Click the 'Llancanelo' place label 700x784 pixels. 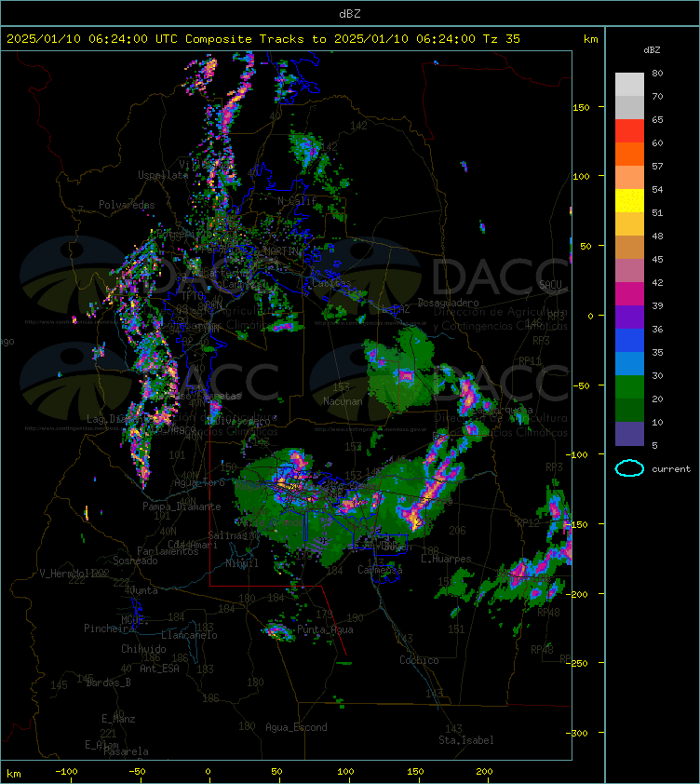pyautogui.click(x=189, y=635)
